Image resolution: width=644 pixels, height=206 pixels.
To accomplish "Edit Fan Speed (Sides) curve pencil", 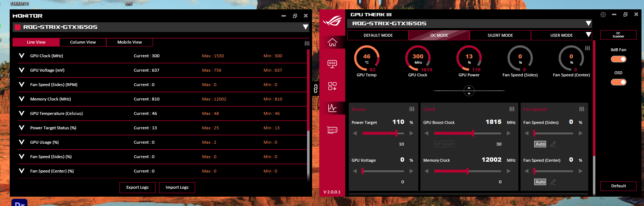I will point(553,144).
